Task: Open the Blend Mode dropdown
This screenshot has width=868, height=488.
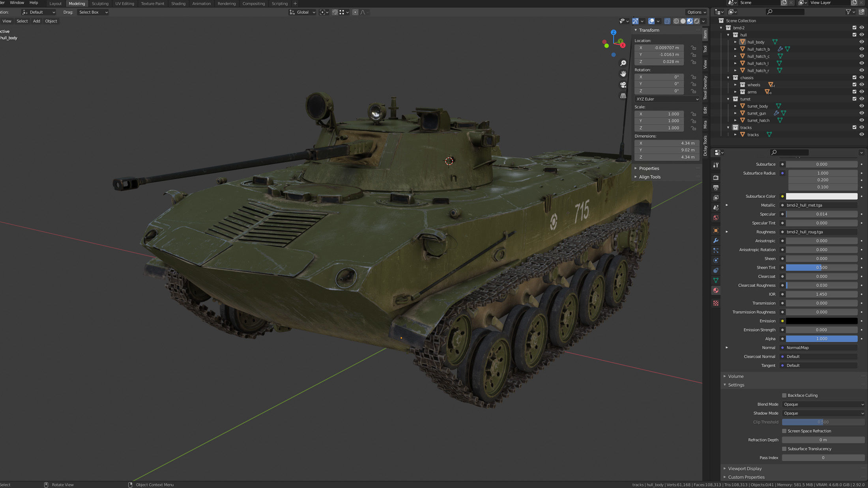Action: tap(823, 404)
